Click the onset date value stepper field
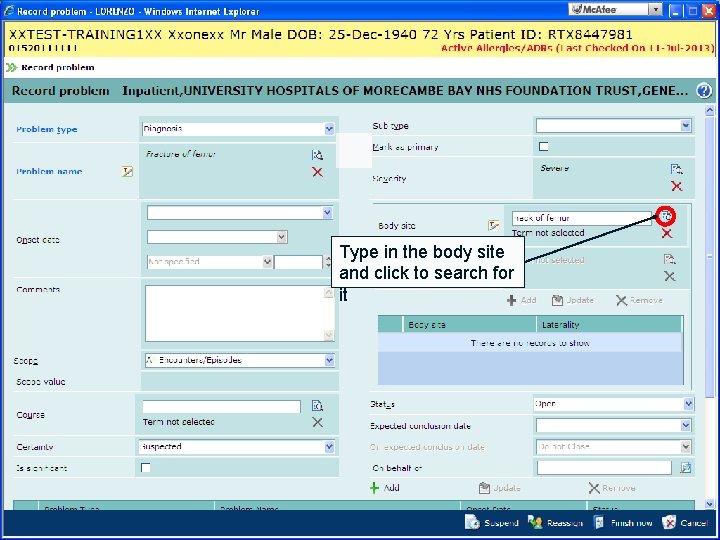720x540 pixels. 298,262
